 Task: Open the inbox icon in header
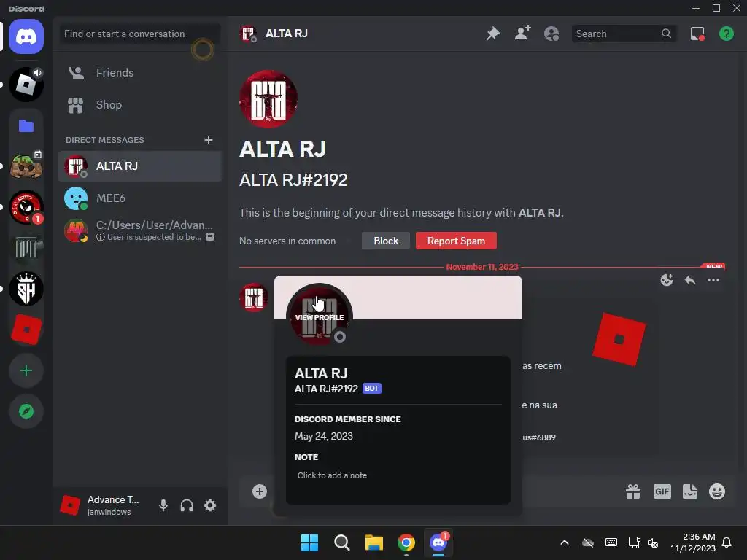(697, 34)
